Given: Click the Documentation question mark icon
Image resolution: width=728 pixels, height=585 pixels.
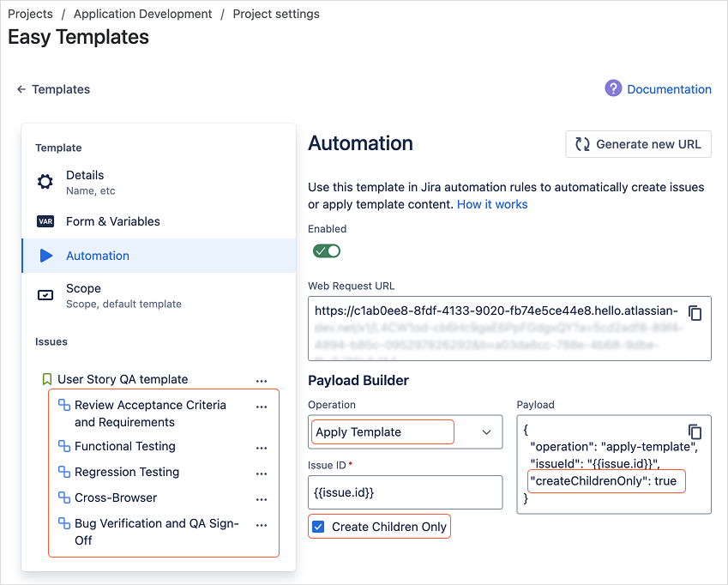Looking at the screenshot, I should coord(613,88).
